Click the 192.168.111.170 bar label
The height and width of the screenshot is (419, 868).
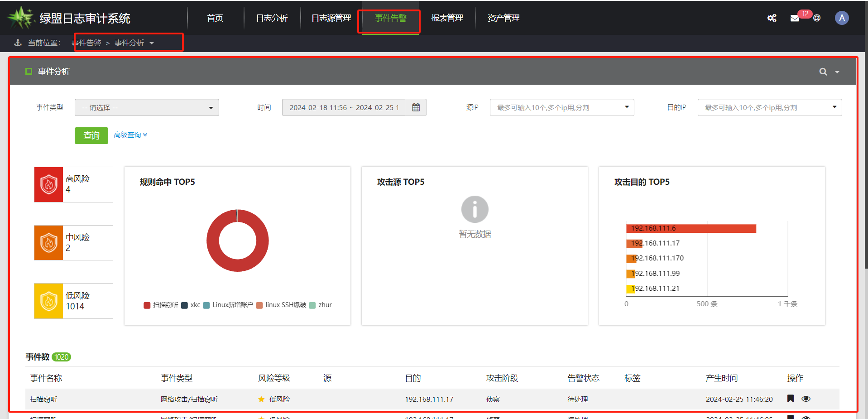click(x=657, y=258)
